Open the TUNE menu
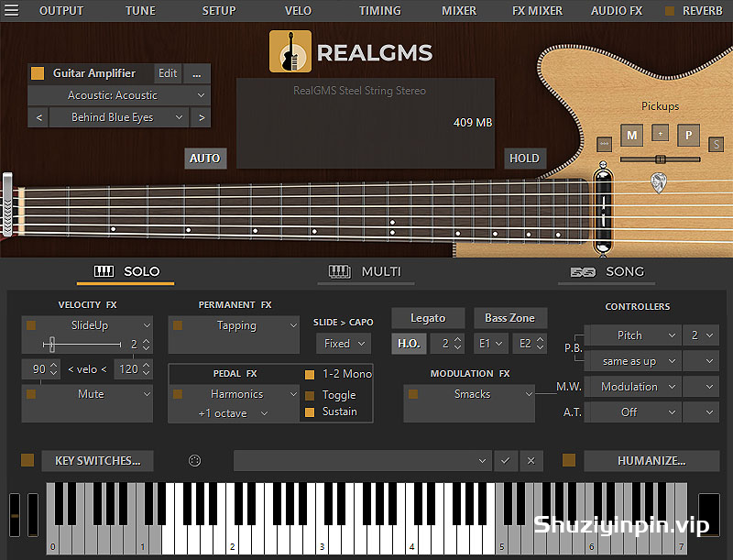Image resolution: width=733 pixels, height=560 pixels. coord(140,11)
